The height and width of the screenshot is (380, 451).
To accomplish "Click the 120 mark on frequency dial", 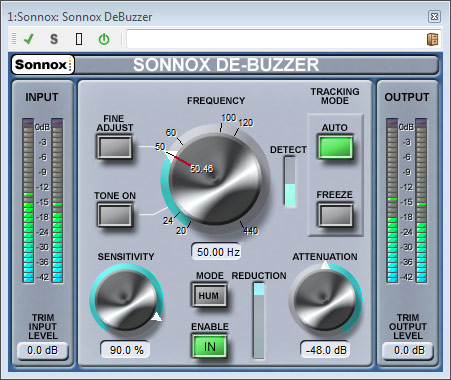I will pyautogui.click(x=246, y=123).
